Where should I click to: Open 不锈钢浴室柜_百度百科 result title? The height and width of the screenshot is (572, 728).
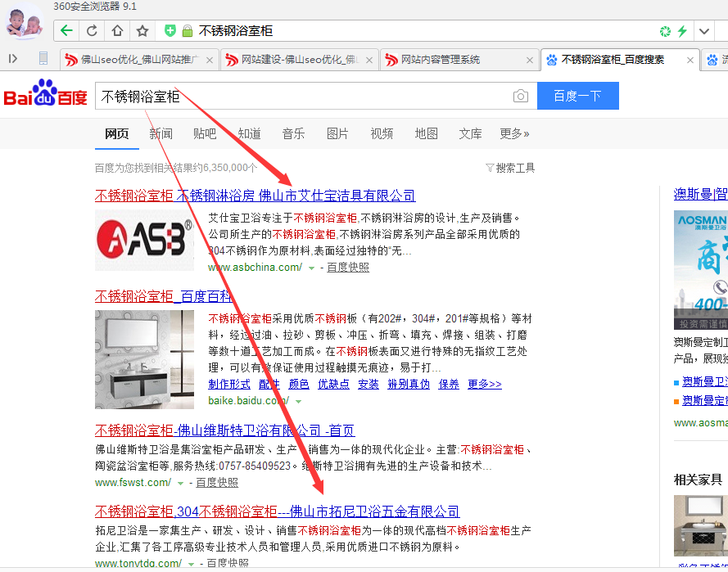(163, 296)
